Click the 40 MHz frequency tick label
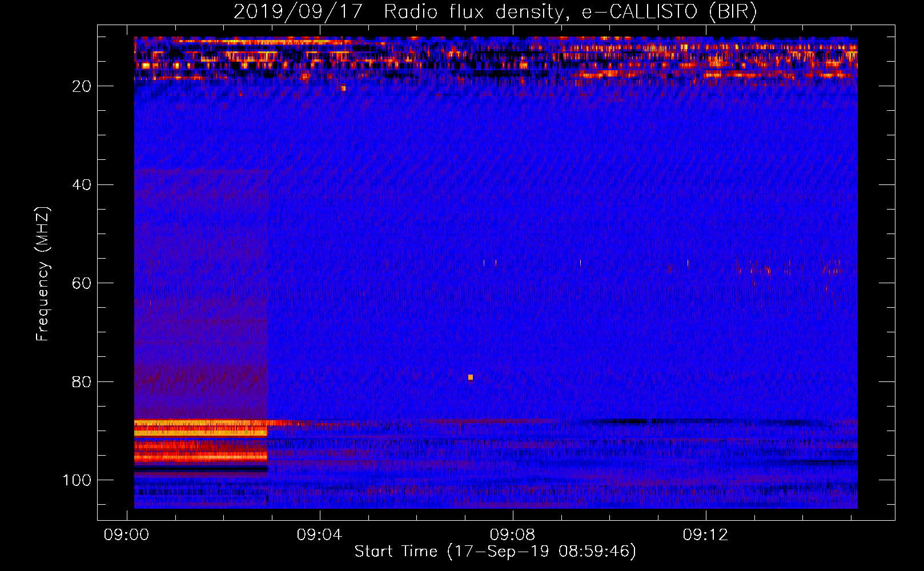The width and height of the screenshot is (924, 571). coord(82,185)
